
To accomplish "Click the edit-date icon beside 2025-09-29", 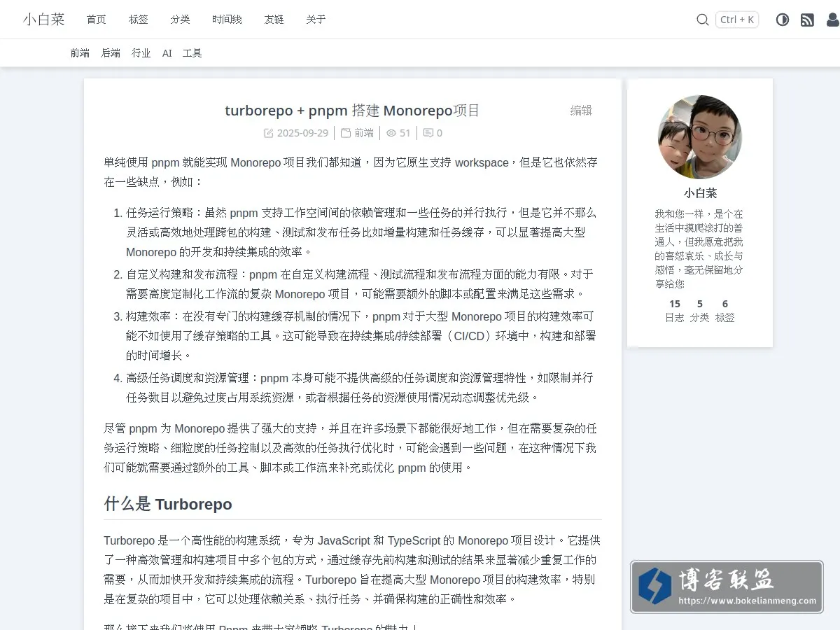I will (x=268, y=133).
